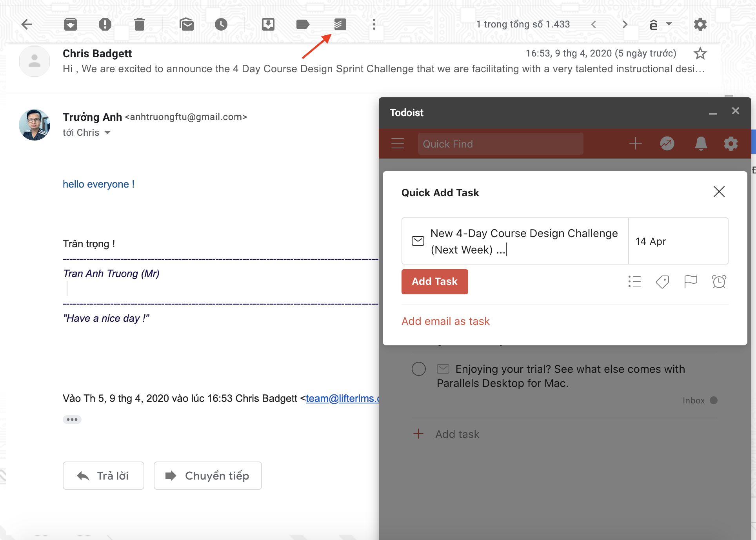Expand recipient details next to 'tới Chris'
Viewport: 756px width, 540px height.
107,133
